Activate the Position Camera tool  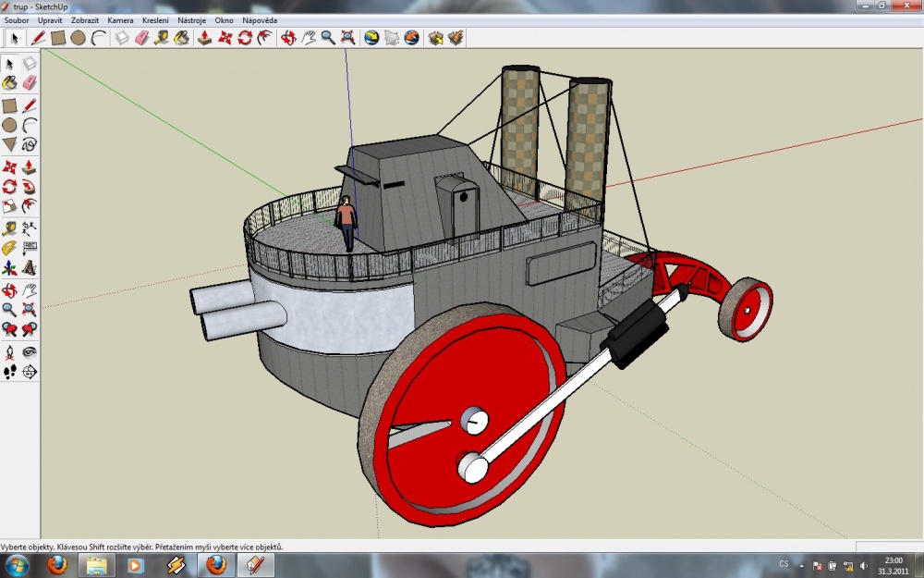pos(9,352)
